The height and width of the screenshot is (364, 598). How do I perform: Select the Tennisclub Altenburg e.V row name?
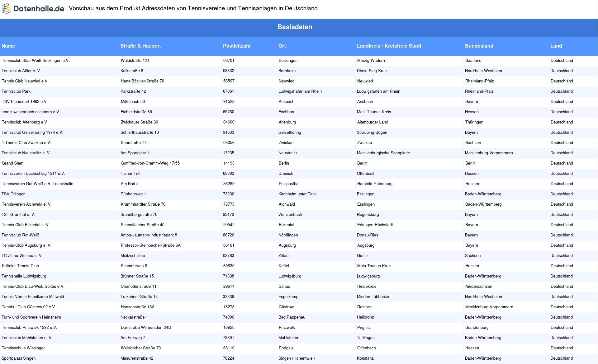tap(24, 122)
